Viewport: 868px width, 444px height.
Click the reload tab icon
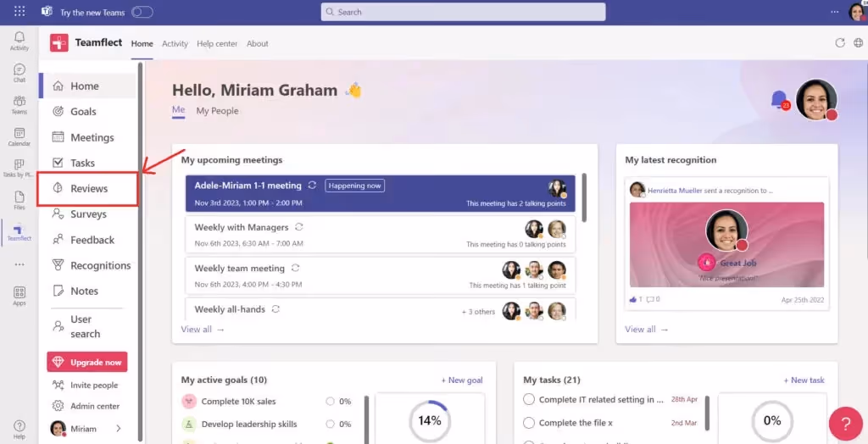tap(840, 43)
